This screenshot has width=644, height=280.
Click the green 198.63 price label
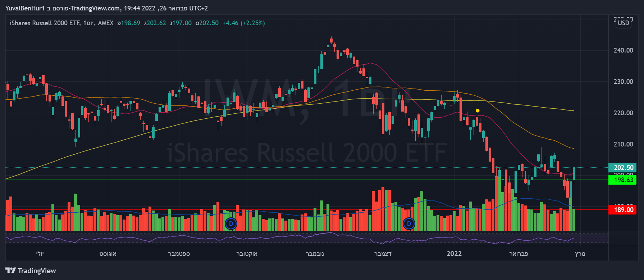coord(622,180)
